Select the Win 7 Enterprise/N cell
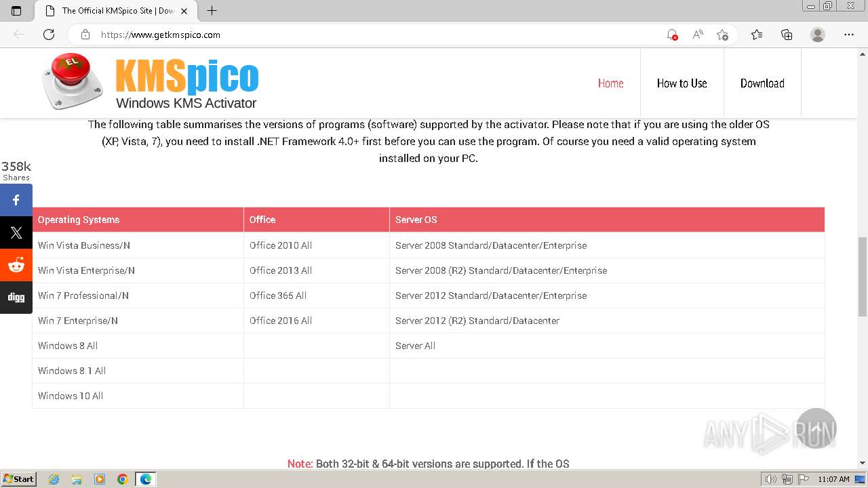Screen dimensions: 868x488 [138, 321]
